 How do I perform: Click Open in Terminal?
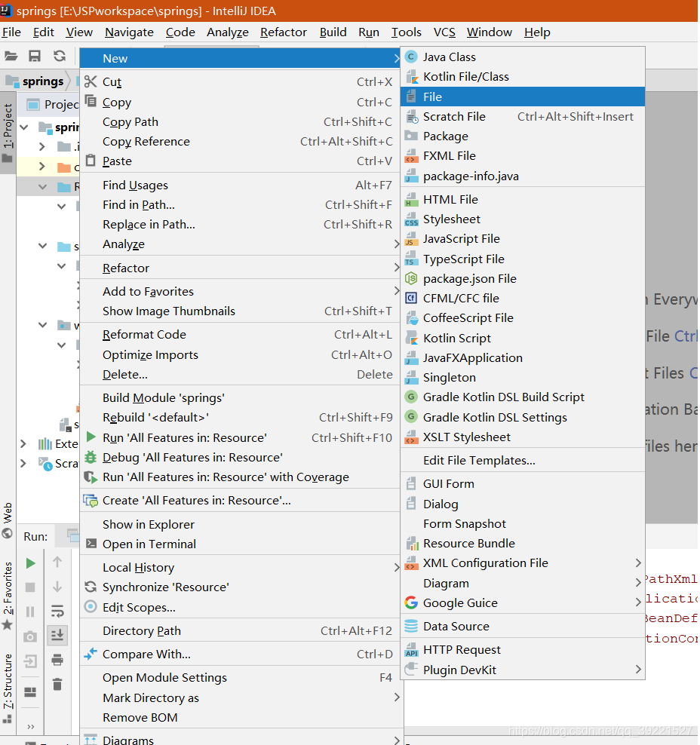240,544
